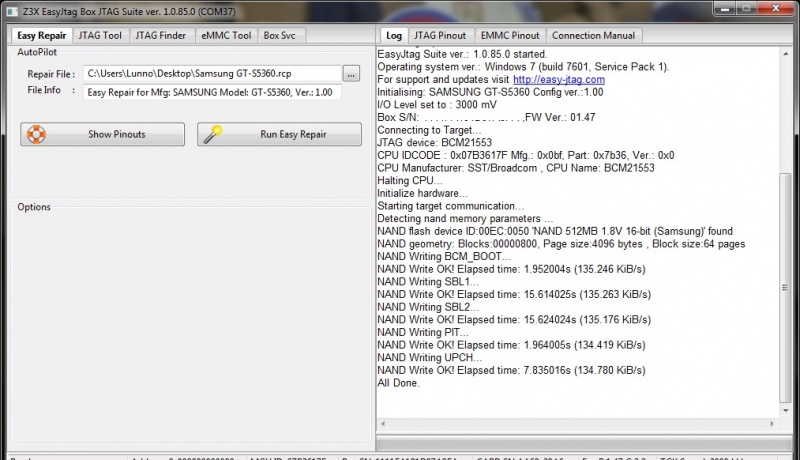Click the 'NAND Writing SBL1...' log line
This screenshot has height=460, width=800.
pos(428,282)
